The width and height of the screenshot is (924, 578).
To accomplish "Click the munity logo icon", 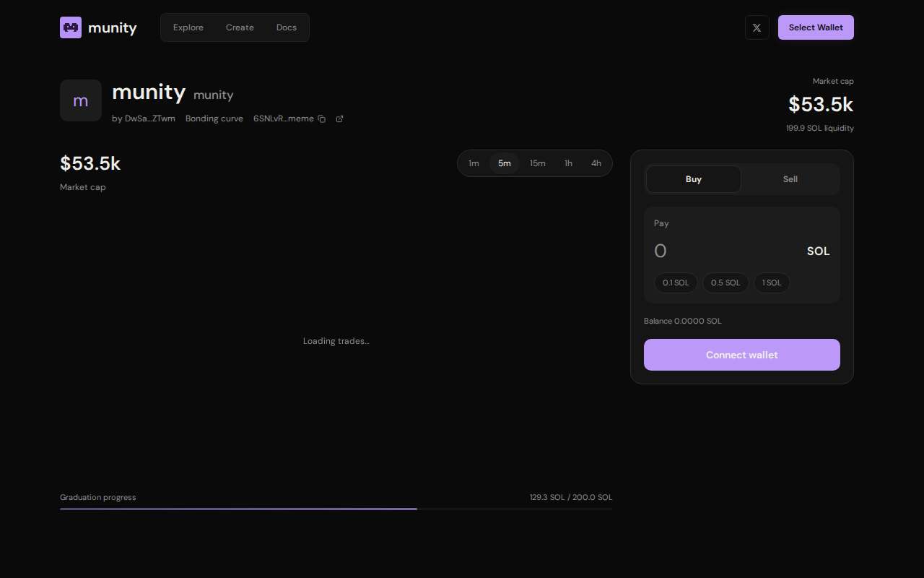I will click(71, 27).
